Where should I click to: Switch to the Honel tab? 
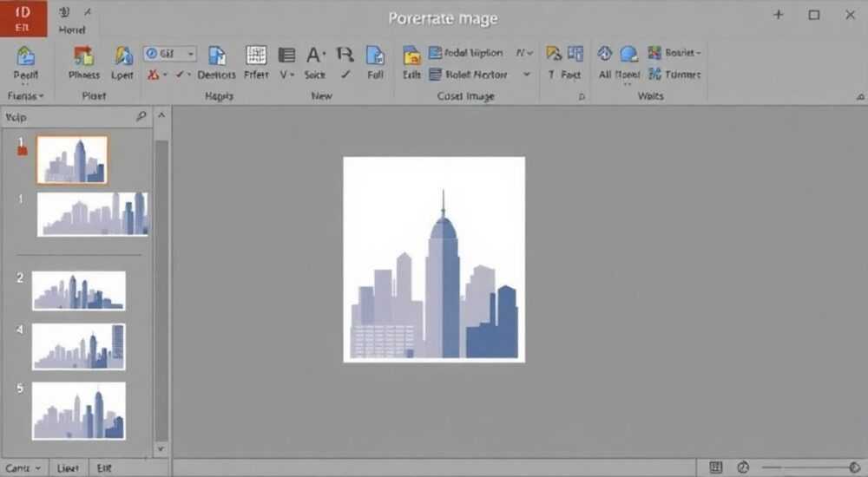coord(72,29)
